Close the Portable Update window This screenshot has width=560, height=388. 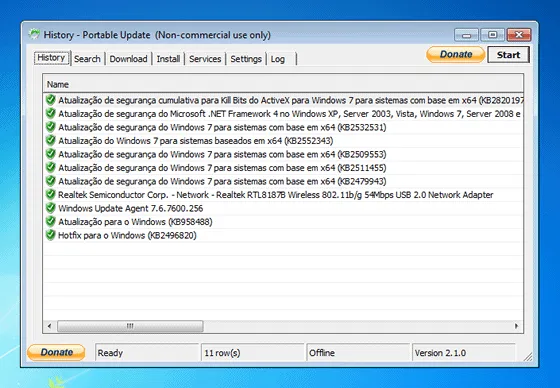[519, 35]
